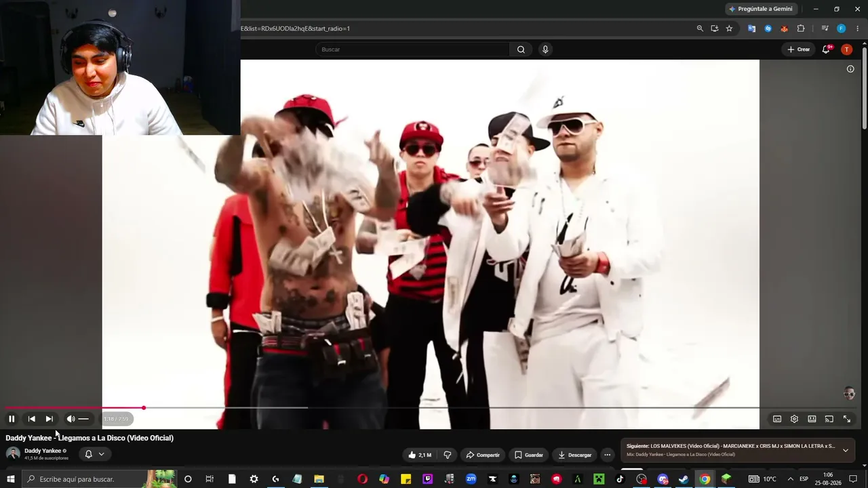Cast the video to a TV
This screenshot has width=868, height=488.
coord(829,419)
